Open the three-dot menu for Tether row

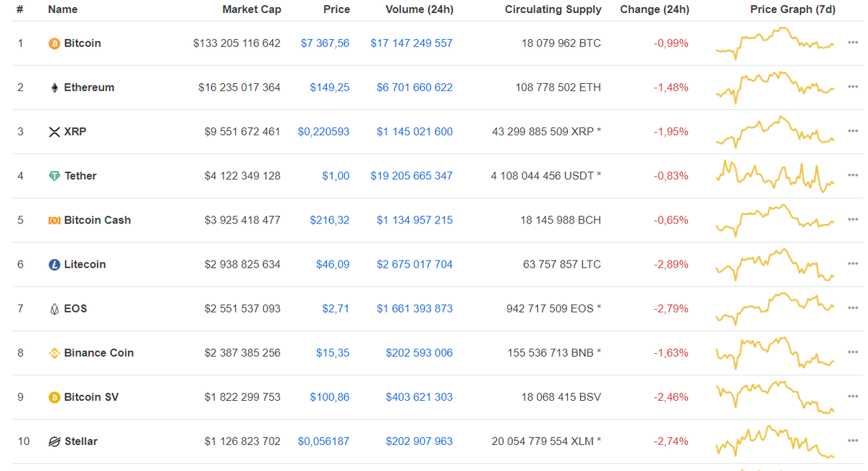(x=853, y=176)
